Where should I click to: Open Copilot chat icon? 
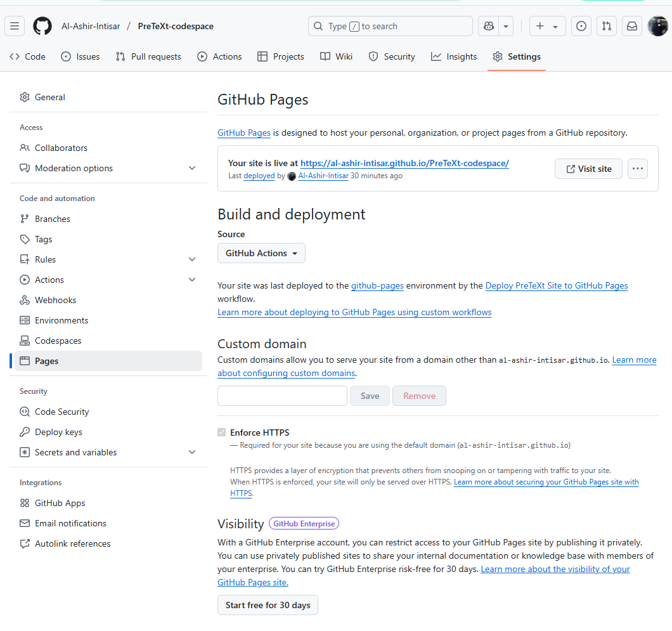[x=489, y=26]
